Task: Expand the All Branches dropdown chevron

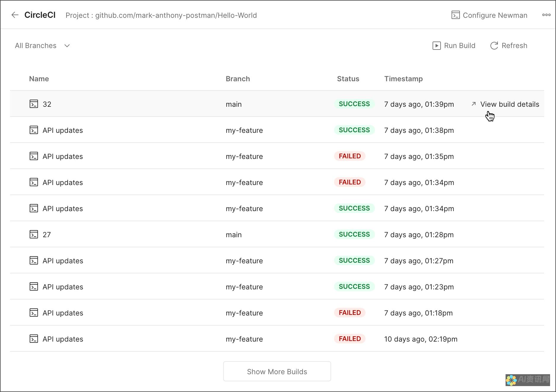Action: [x=67, y=46]
